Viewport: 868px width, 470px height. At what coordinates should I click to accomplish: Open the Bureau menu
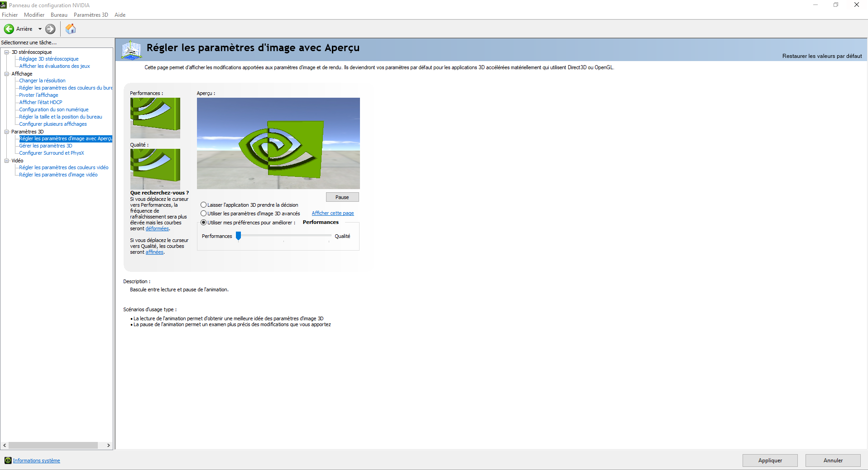pos(59,15)
